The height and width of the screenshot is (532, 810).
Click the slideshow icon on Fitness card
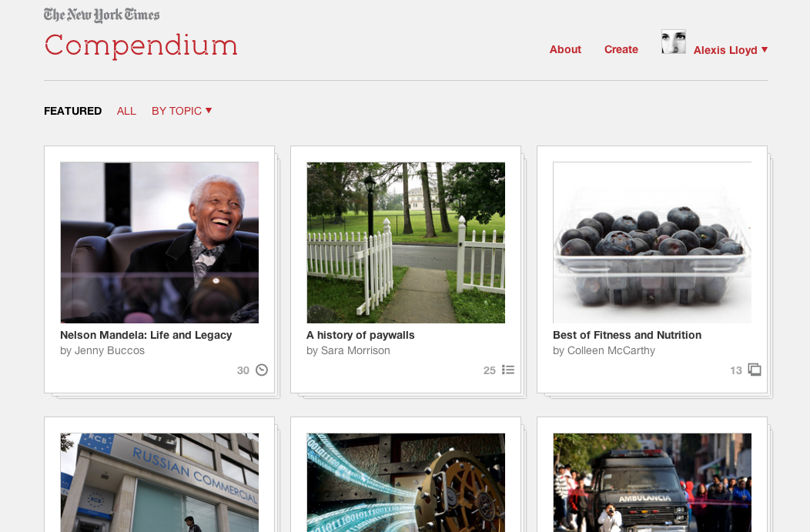pos(755,370)
